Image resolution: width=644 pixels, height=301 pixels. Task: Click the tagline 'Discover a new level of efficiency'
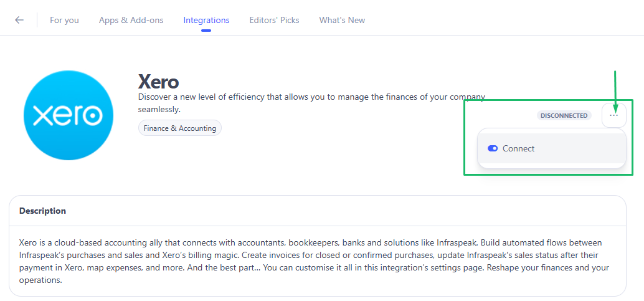coord(312,103)
